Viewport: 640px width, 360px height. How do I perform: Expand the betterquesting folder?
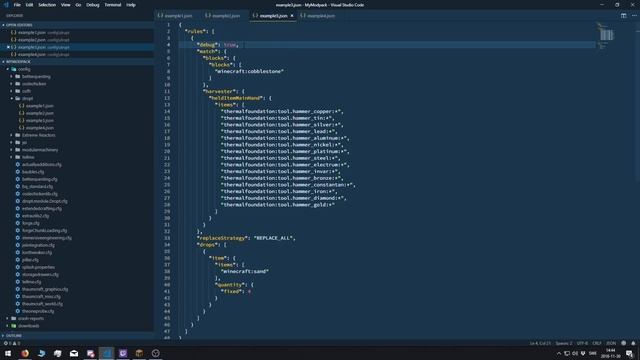[x=12, y=77]
